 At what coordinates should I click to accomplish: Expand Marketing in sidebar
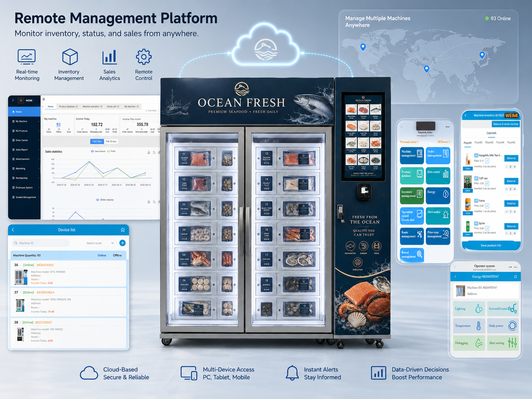24,168
